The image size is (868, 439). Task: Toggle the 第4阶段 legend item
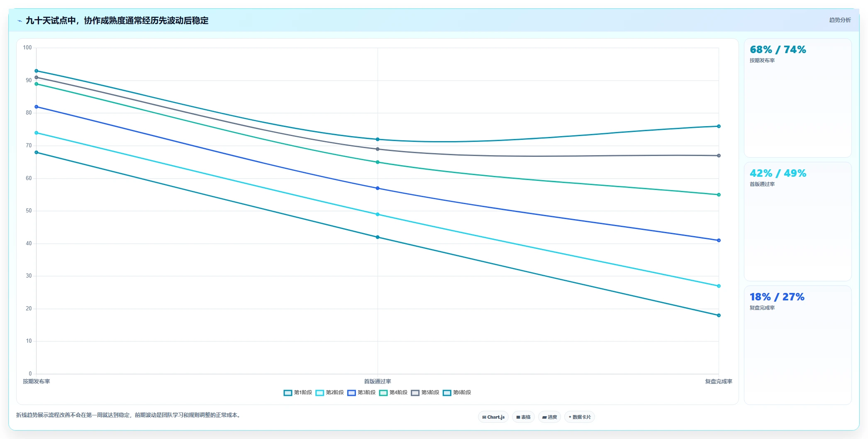pos(393,393)
